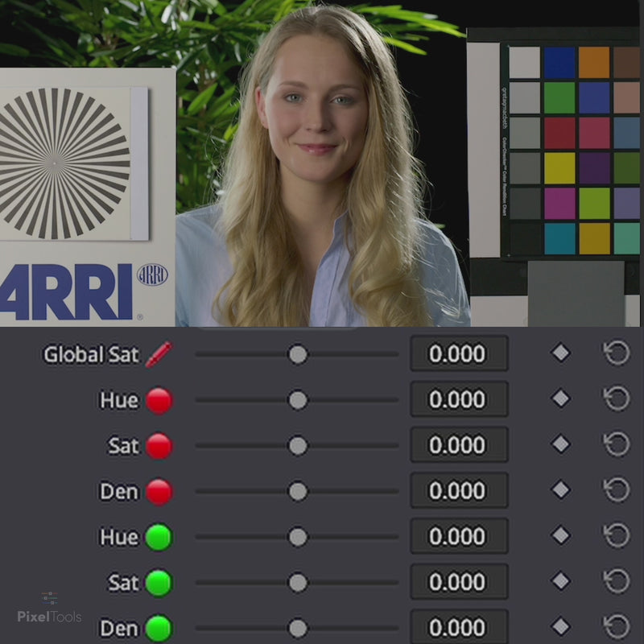Click the value box for the green Hue row
The image size is (644, 644).
pos(459,536)
